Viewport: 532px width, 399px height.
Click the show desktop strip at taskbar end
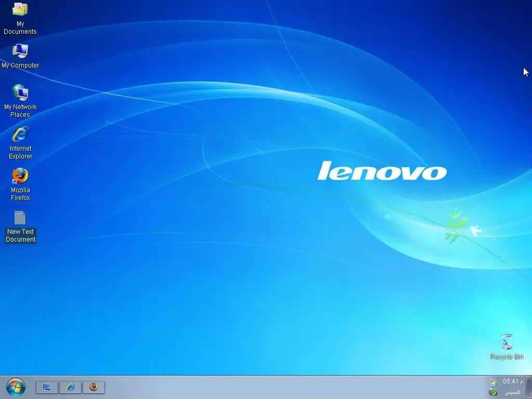(528, 387)
